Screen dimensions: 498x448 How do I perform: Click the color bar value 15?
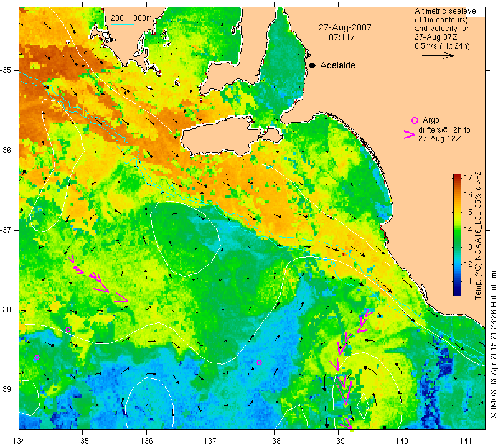click(x=468, y=212)
